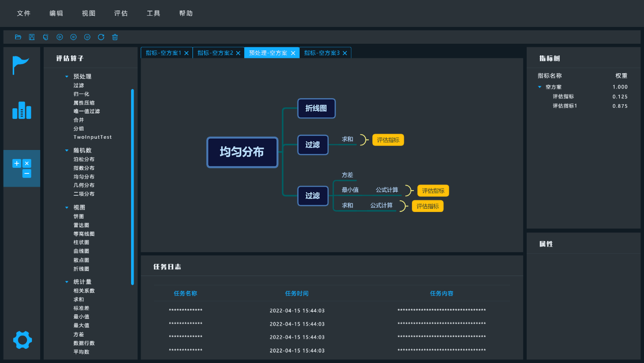Viewport: 644px width, 363px height.
Task: Click the 折线图 node in the diagram
Action: 316,108
